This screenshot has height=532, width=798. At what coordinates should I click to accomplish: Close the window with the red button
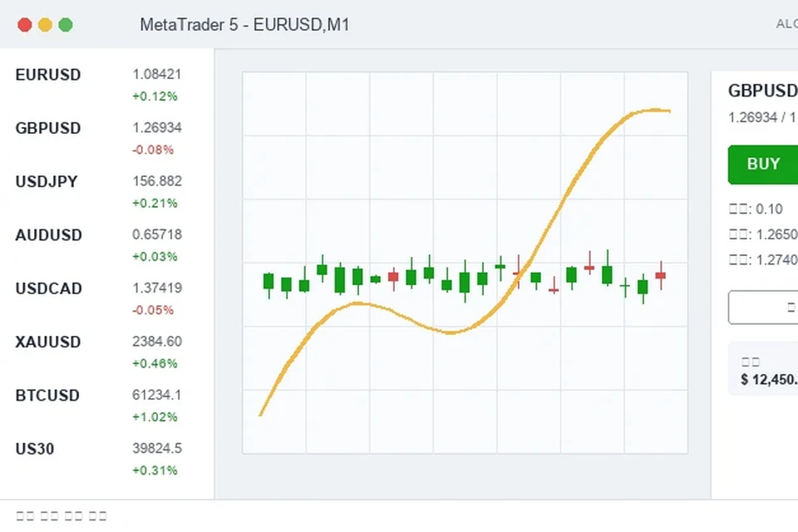coord(24,24)
